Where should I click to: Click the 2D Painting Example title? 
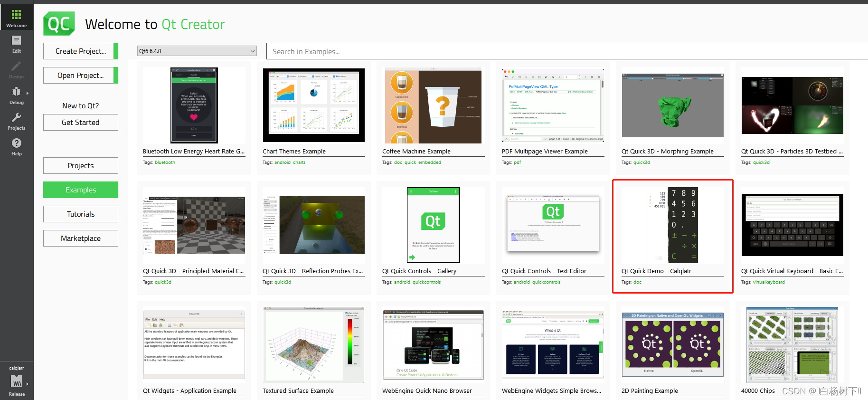point(650,391)
